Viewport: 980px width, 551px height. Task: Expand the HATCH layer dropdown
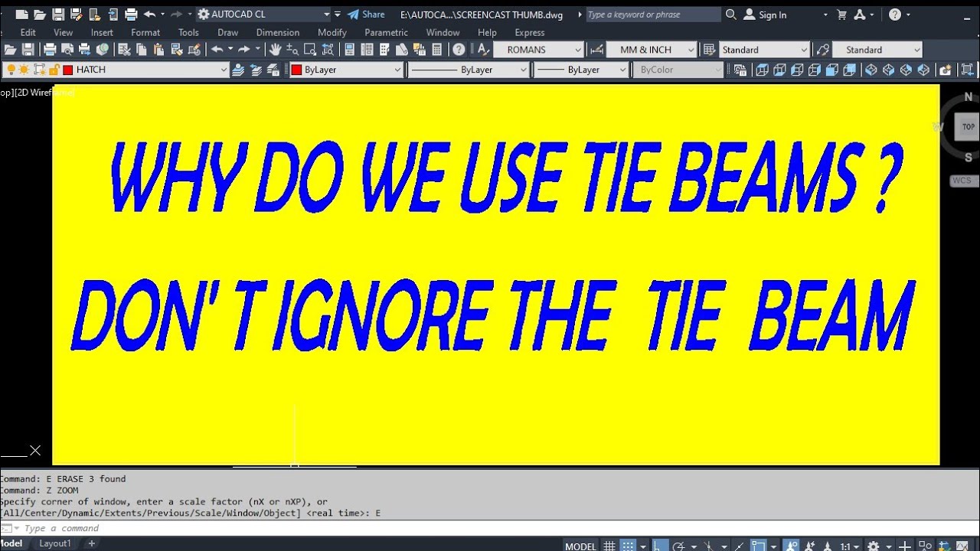point(224,70)
